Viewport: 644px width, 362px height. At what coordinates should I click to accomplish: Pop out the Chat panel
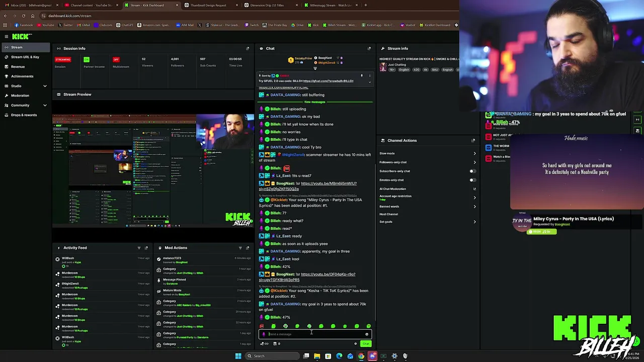(369, 49)
